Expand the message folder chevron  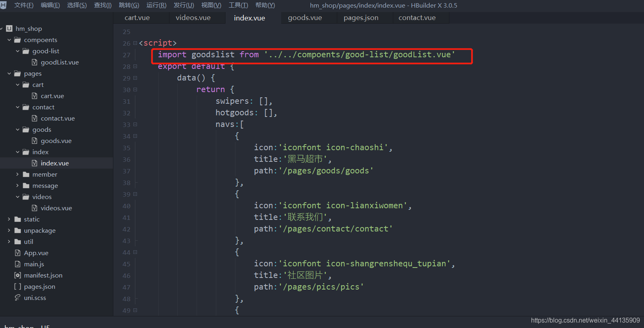click(18, 186)
